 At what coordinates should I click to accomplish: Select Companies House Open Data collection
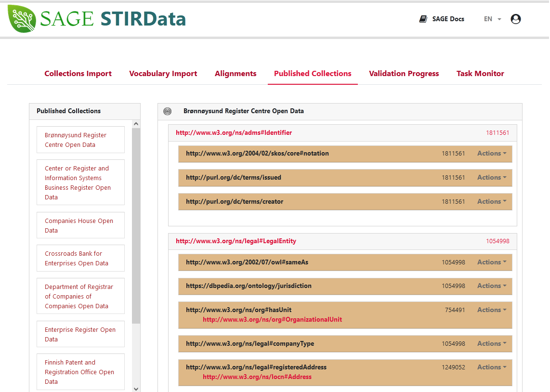click(x=81, y=225)
